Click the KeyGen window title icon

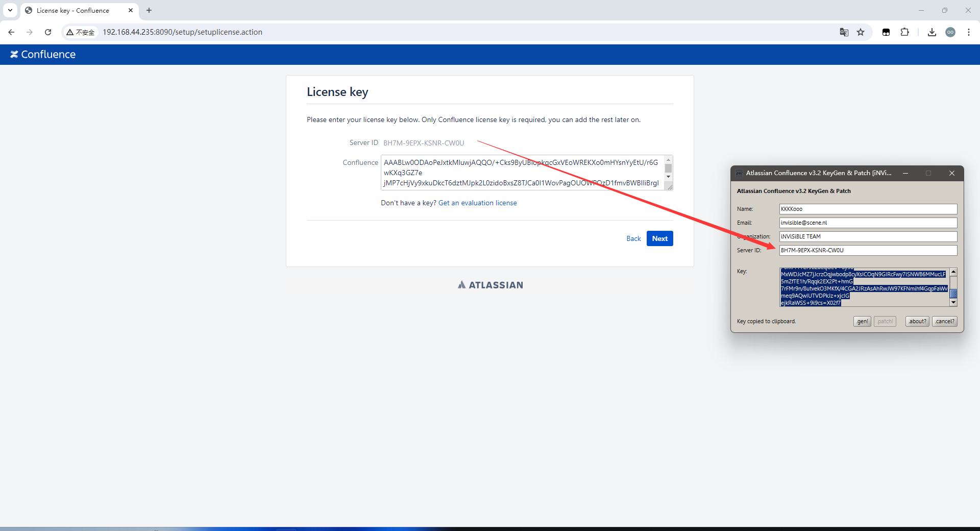[x=739, y=173]
